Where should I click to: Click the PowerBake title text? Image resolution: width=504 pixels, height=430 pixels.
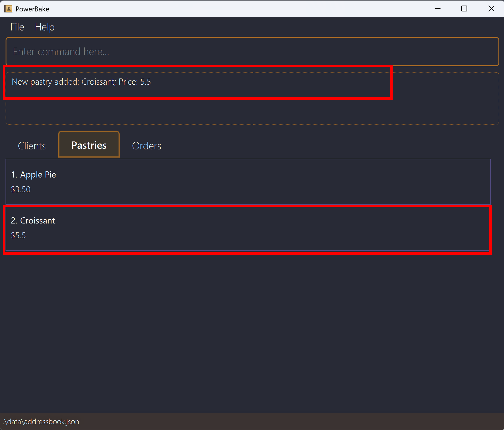point(32,9)
